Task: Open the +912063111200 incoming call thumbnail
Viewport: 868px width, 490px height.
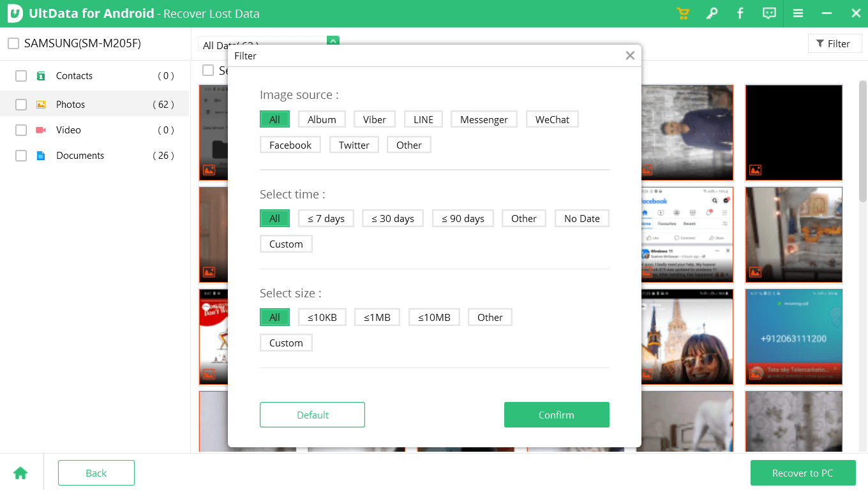Action: [794, 337]
